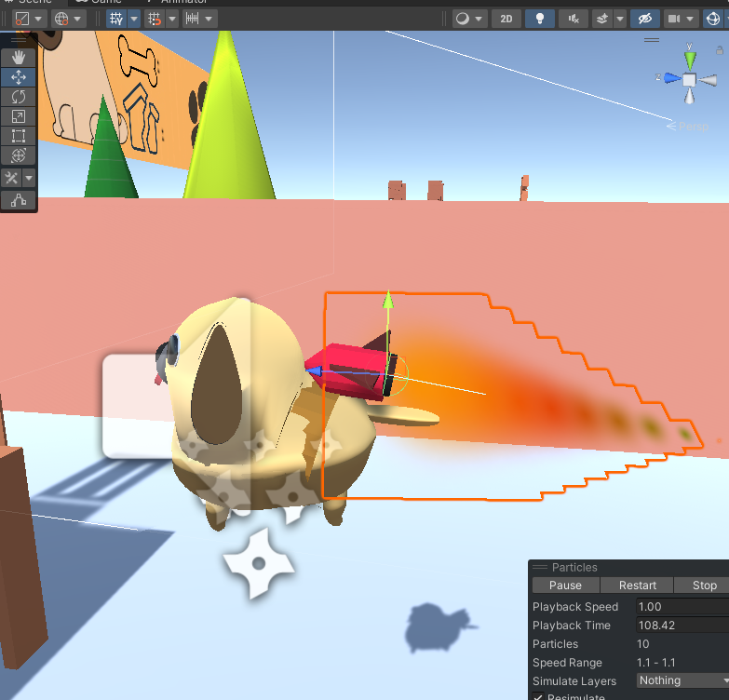The width and height of the screenshot is (729, 700).
Task: Click the gray X axis gizmo cone
Action: [709, 81]
